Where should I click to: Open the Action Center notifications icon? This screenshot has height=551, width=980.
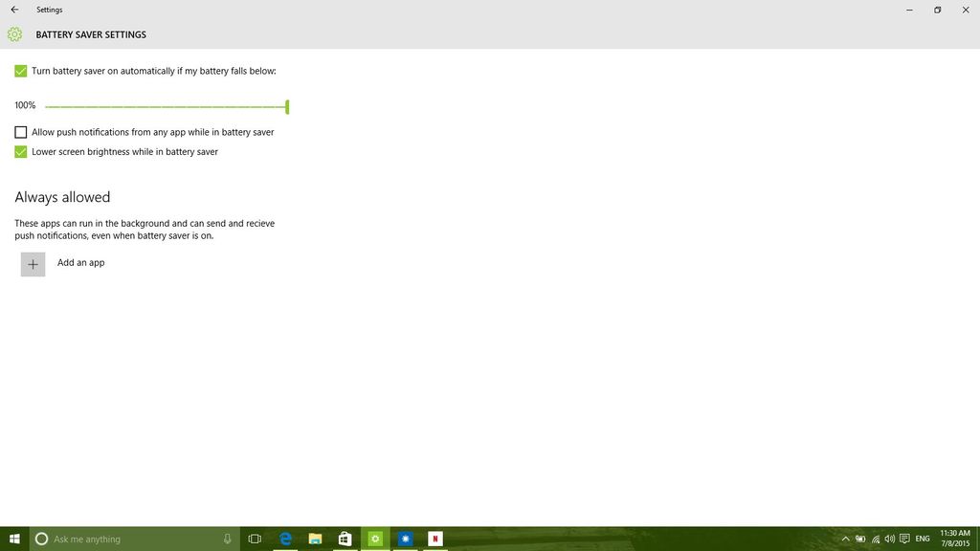[902, 539]
